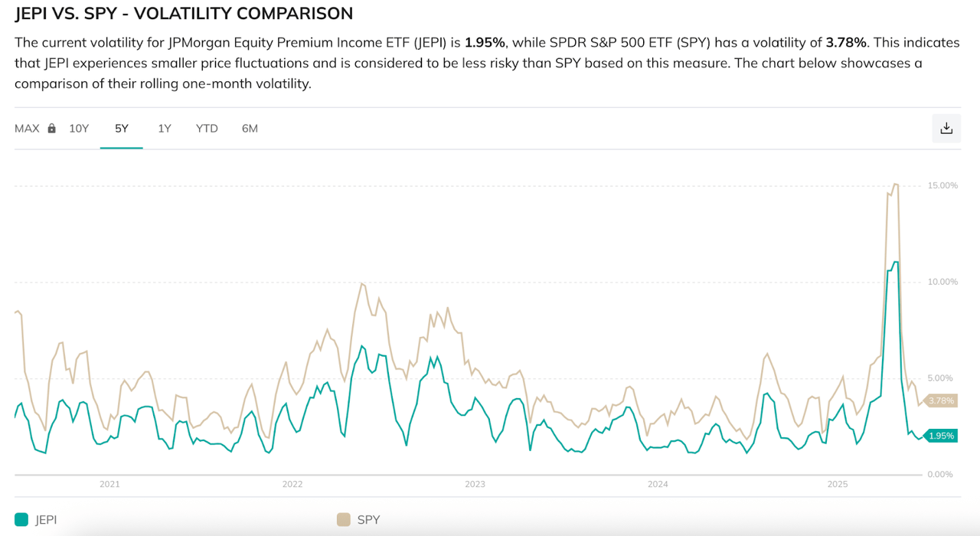Click the 2023 axis label
The image size is (980, 536).
tap(475, 484)
